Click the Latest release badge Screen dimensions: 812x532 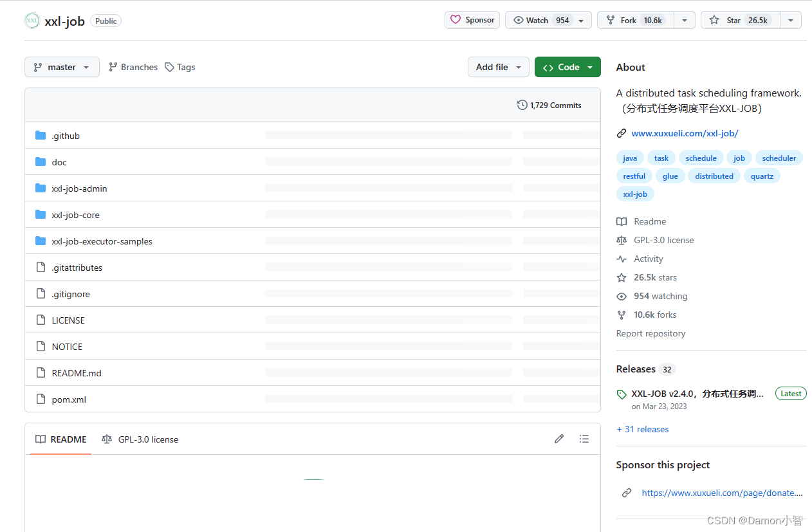pyautogui.click(x=791, y=394)
